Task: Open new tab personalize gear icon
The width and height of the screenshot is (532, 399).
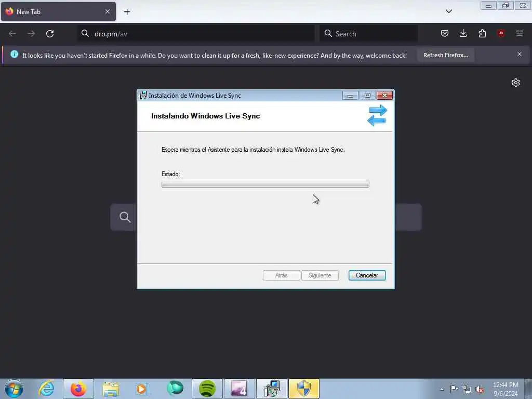Action: click(516, 83)
